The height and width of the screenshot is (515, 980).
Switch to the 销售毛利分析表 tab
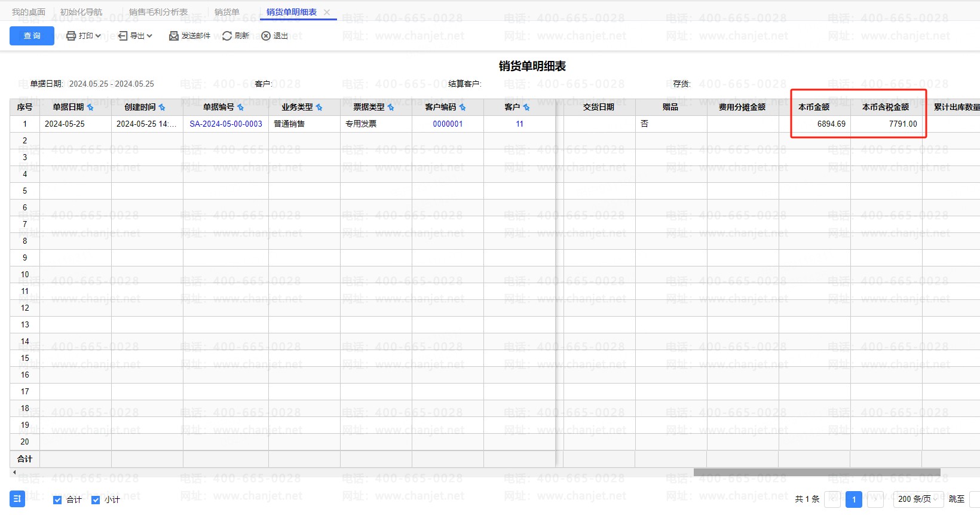click(158, 12)
